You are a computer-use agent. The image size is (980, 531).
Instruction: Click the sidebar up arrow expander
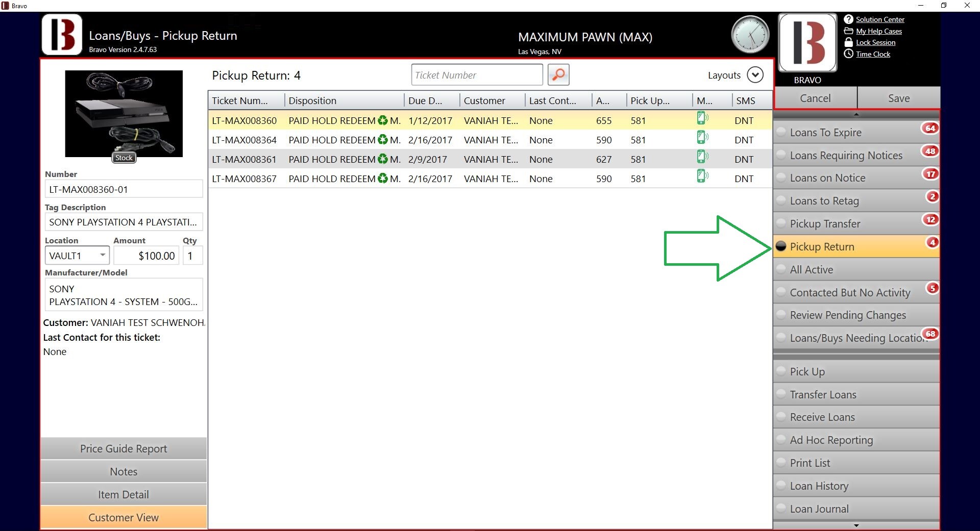coord(856,114)
